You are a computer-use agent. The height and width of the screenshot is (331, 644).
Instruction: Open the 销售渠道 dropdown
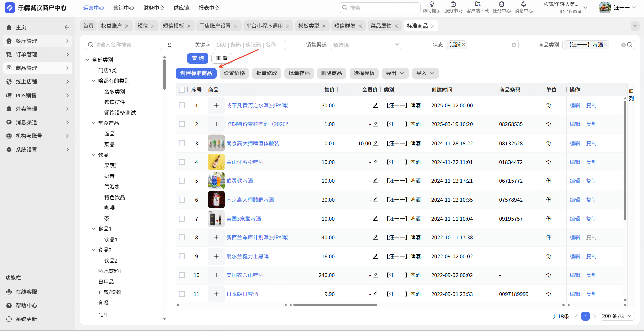[x=366, y=45]
